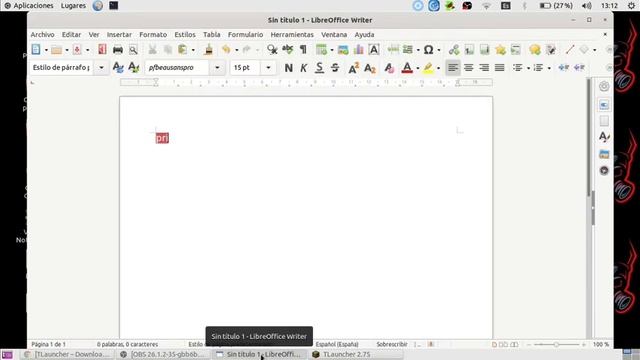Select the Clone Formatting paintbrush
The image size is (640, 360).
pyautogui.click(x=209, y=50)
